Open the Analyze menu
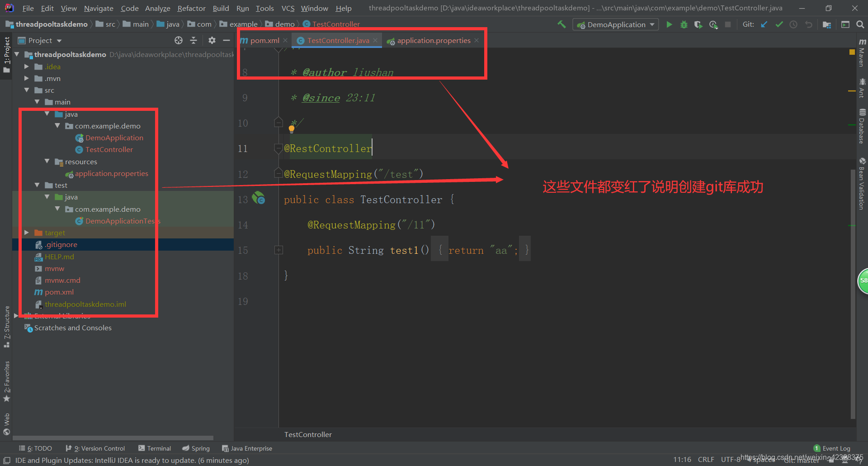This screenshot has height=466, width=868. [157, 8]
